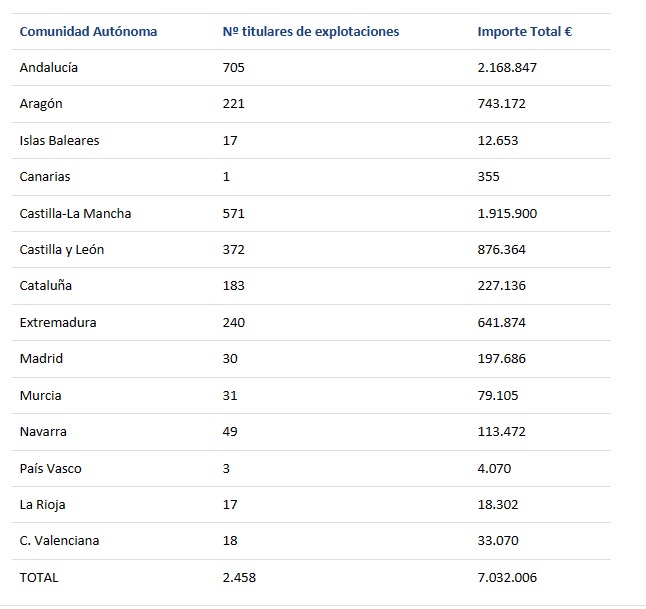Viewport: 646px width, 609px height.
Task: Select the Nº titulares de explotaciones header
Action: [x=311, y=32]
